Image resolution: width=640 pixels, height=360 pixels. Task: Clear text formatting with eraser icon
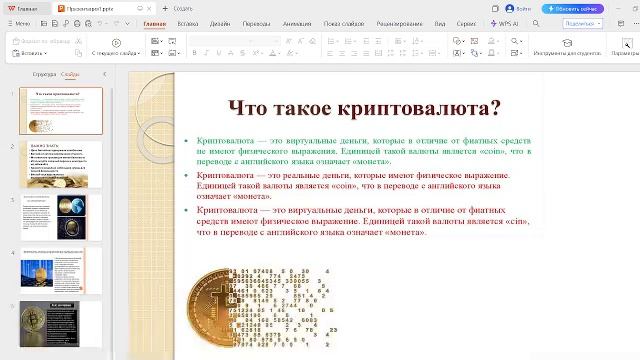(313, 41)
